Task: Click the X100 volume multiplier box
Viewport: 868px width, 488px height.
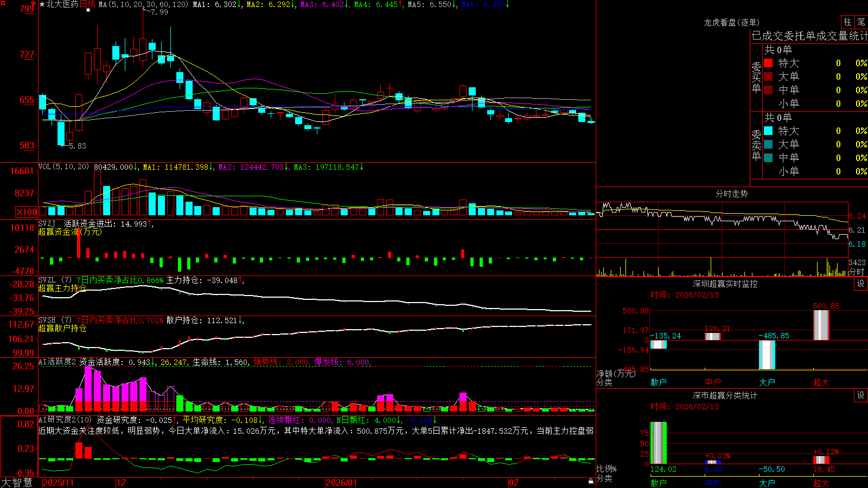Action: [x=26, y=212]
